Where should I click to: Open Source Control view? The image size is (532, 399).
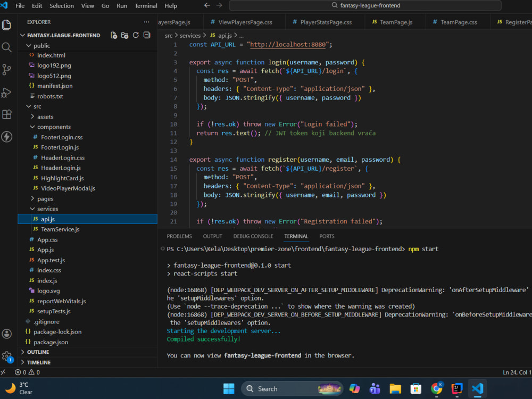[x=7, y=70]
